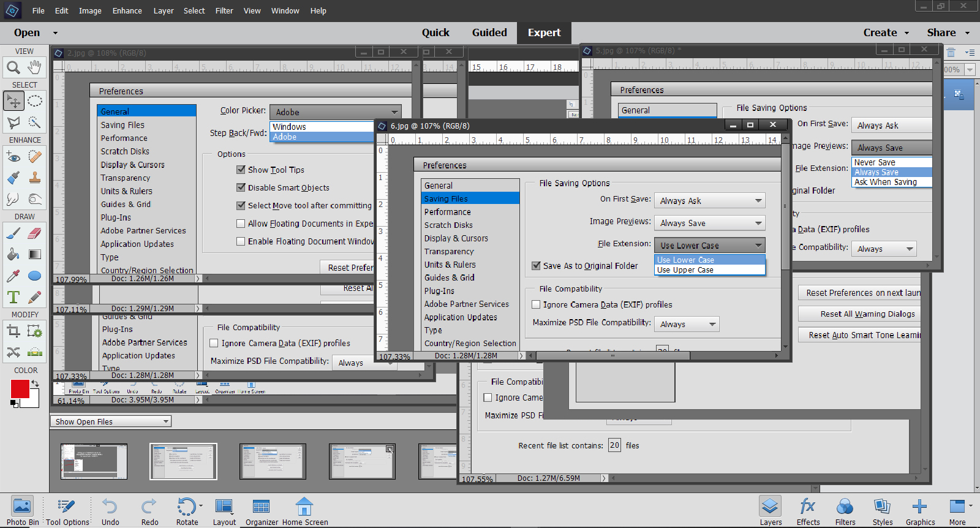Click the Undo button
This screenshot has height=528, width=980.
[110, 511]
